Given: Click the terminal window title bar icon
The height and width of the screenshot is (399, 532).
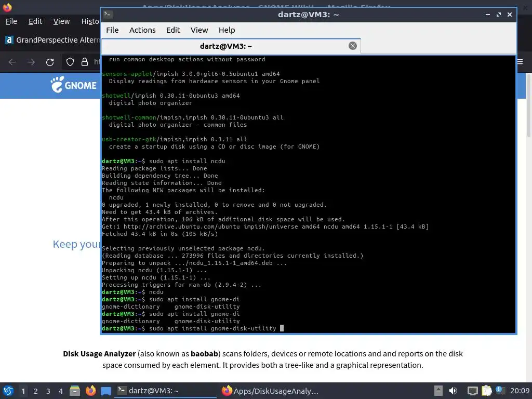Looking at the screenshot, I should (108, 14).
